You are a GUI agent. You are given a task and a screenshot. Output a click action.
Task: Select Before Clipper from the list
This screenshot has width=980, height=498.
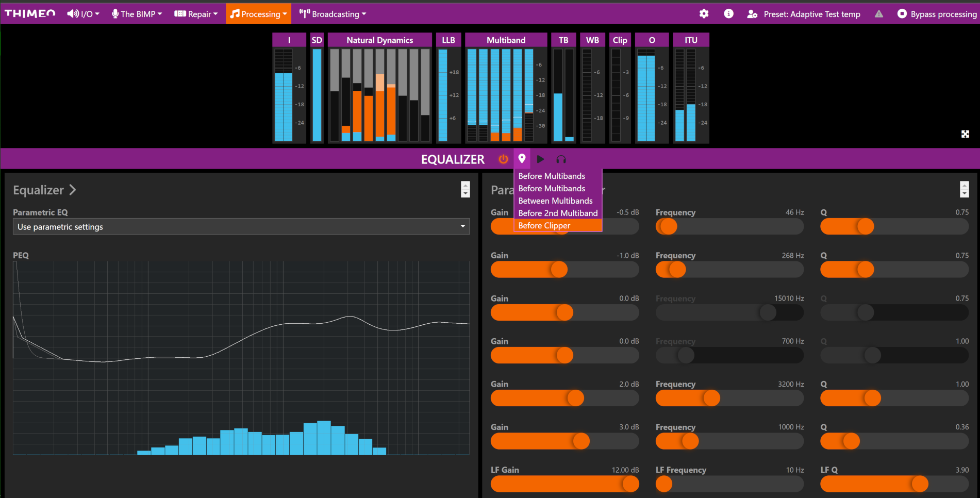(544, 226)
